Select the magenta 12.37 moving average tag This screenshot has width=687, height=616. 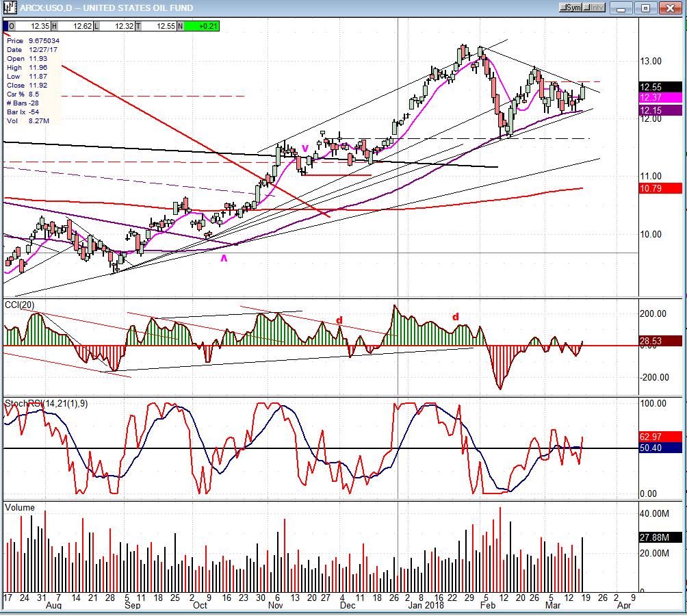pyautogui.click(x=660, y=99)
